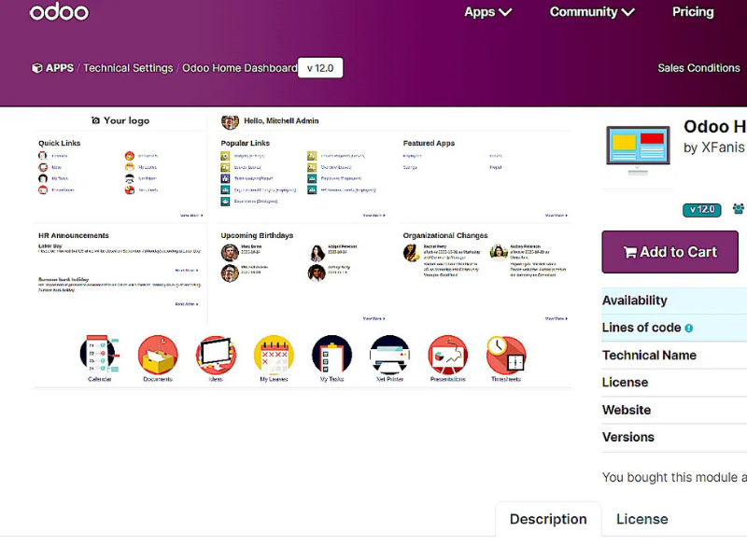Switch to the License tab
The image size is (747, 560).
[x=641, y=519]
